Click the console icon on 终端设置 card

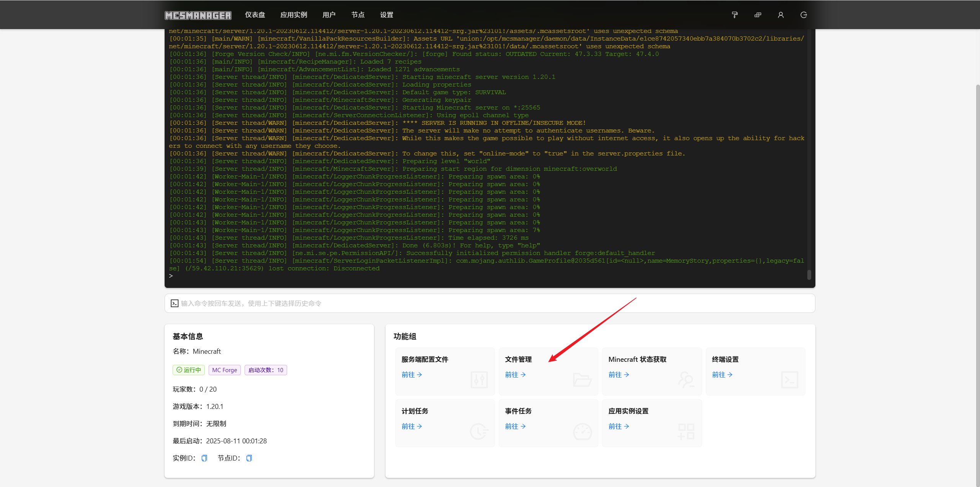tap(789, 380)
